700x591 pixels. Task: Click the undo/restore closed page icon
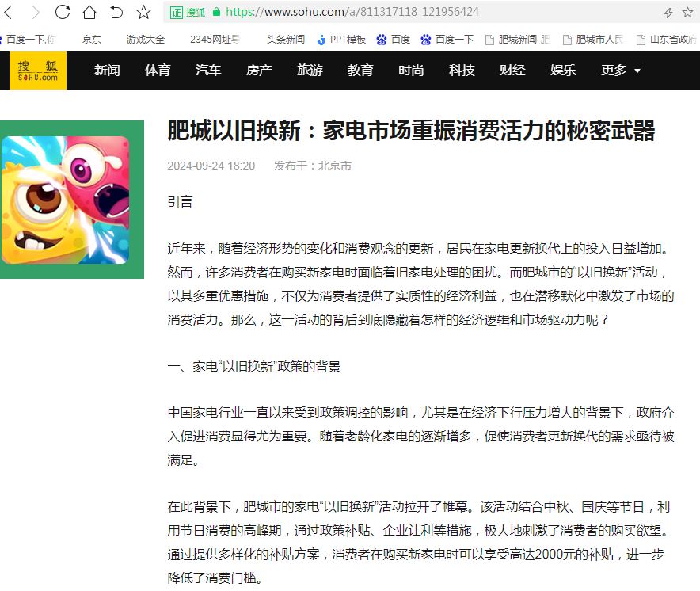click(x=116, y=12)
